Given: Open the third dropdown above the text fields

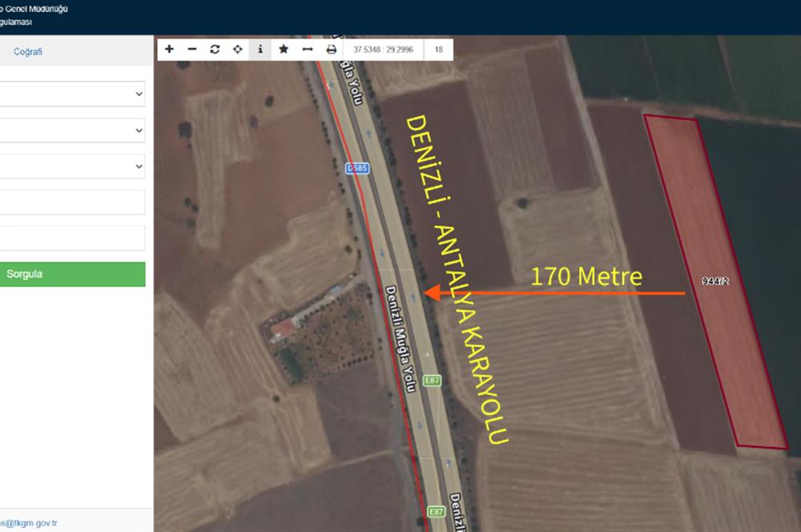Looking at the screenshot, I should pyautogui.click(x=71, y=167).
